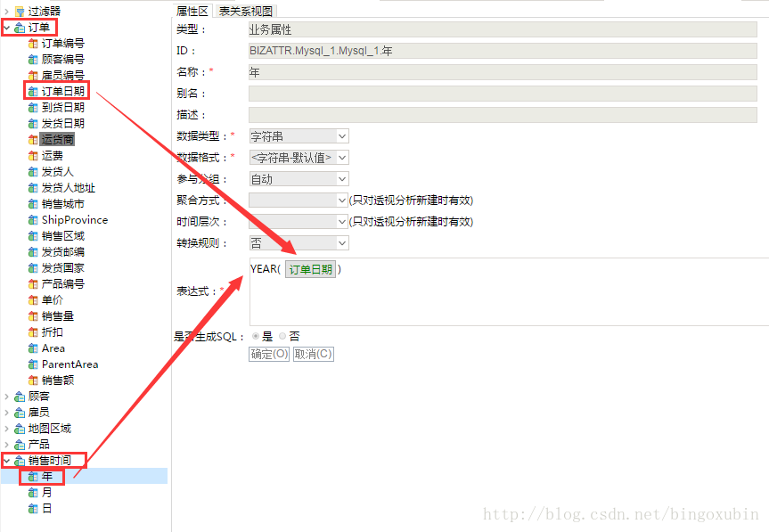Select the 发货人 tree item
Screen dimensions: 769x532
point(57,172)
